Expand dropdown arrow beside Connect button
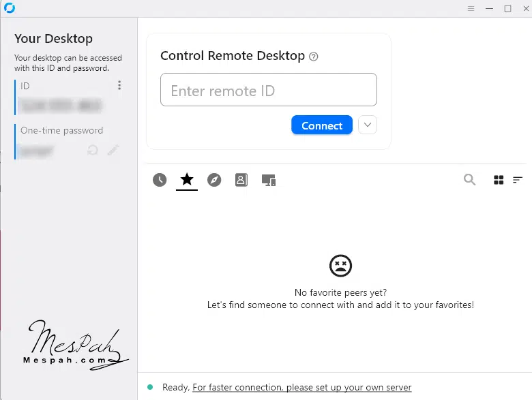 pos(368,125)
